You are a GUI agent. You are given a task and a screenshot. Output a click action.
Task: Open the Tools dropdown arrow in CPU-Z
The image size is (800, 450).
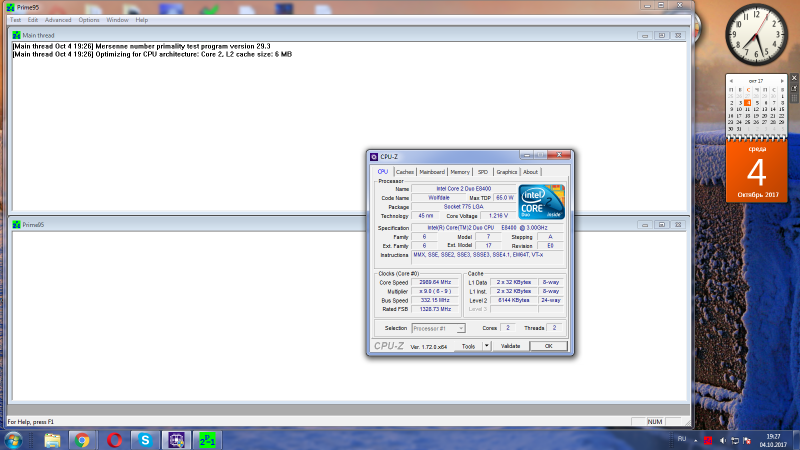click(487, 346)
